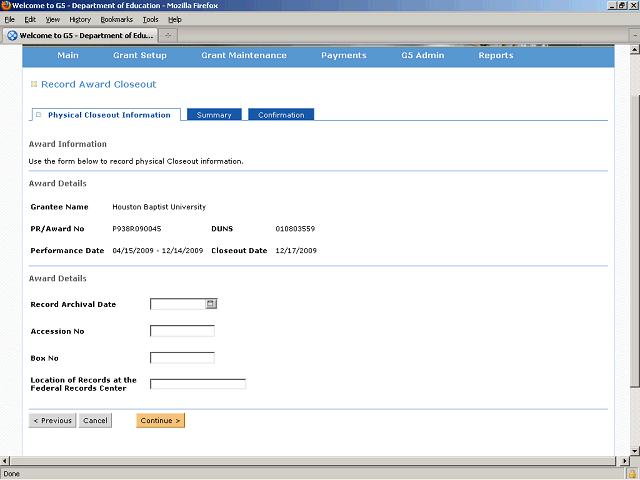Screen dimensions: 640x480
Task: Open the tab list dropdown arrow
Action: pyautogui.click(x=635, y=36)
